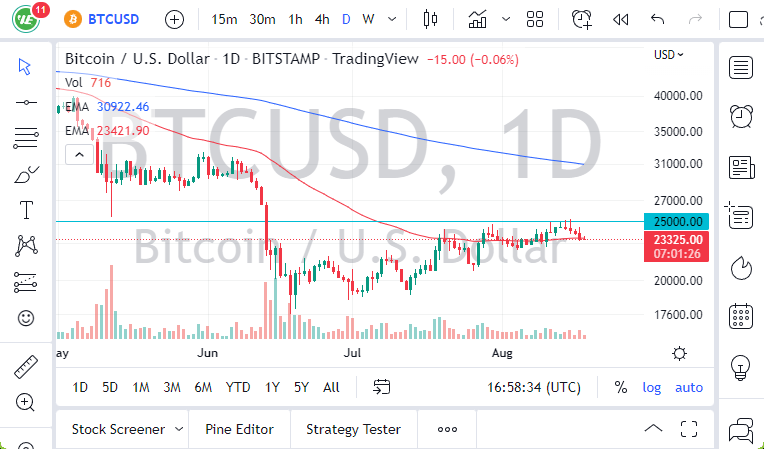Open the Ideas lightbulb icon
This screenshot has height=449, width=764.
[741, 365]
